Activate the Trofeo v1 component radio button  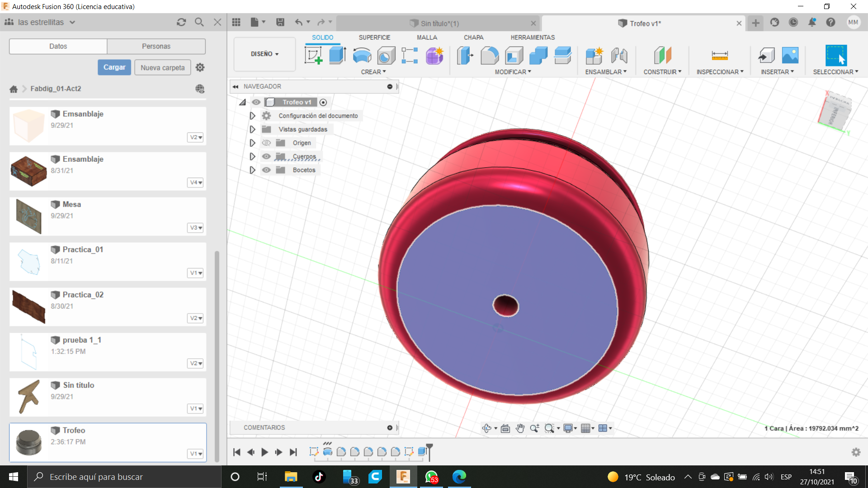(323, 103)
